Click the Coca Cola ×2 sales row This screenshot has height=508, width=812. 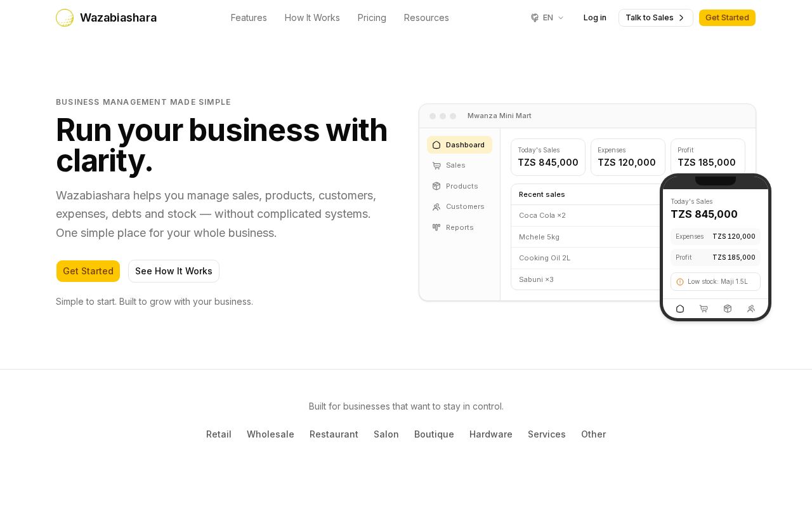coord(586,215)
